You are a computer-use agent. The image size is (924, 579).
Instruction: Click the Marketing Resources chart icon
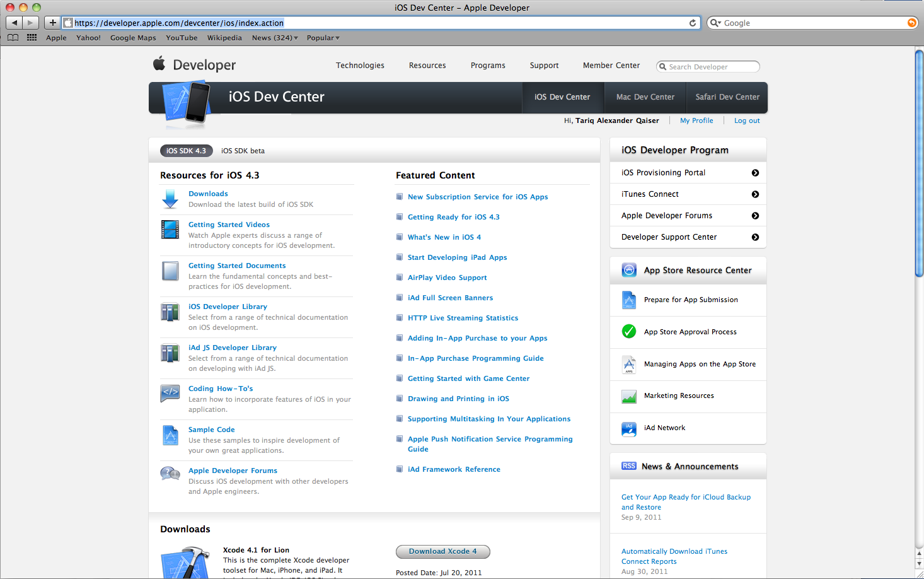coord(629,396)
